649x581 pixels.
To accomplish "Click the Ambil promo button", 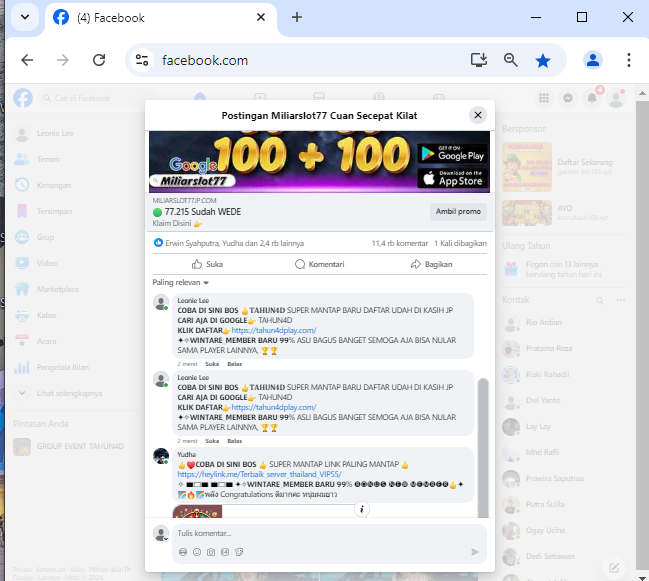I will (x=458, y=211).
